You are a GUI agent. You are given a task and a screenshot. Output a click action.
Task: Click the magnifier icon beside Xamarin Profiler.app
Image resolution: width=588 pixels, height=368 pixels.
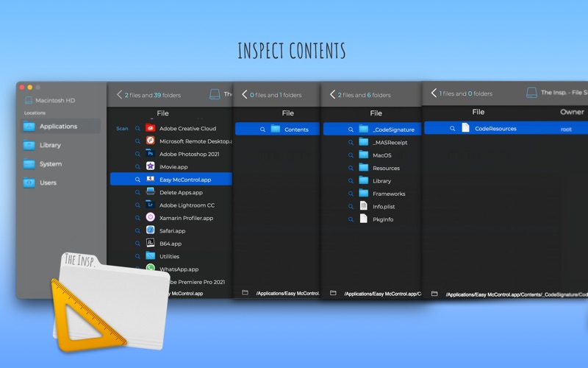click(137, 218)
